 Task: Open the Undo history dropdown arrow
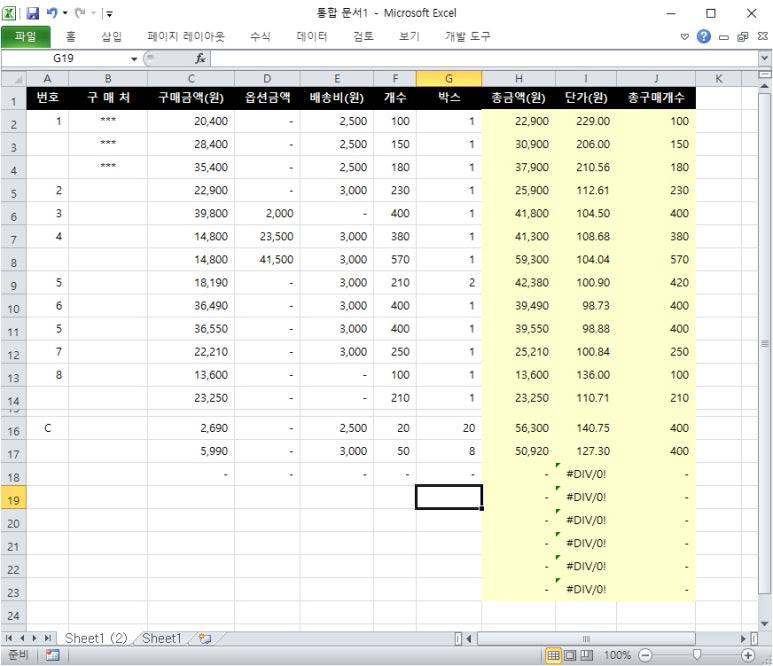pos(65,13)
